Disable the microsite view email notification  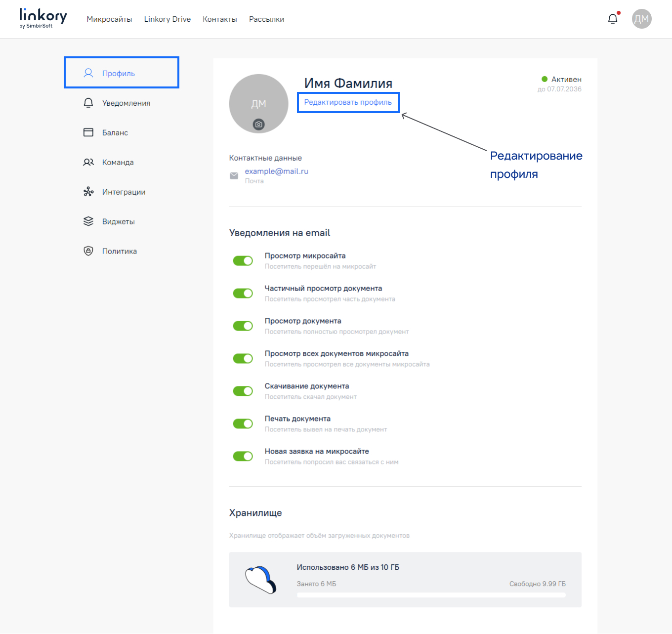click(243, 261)
